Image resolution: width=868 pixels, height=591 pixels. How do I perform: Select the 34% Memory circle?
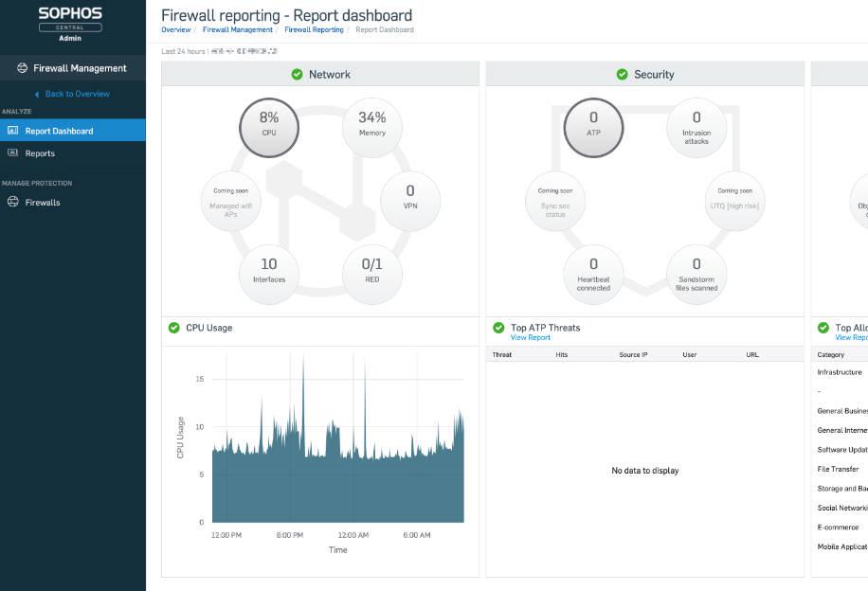(372, 128)
